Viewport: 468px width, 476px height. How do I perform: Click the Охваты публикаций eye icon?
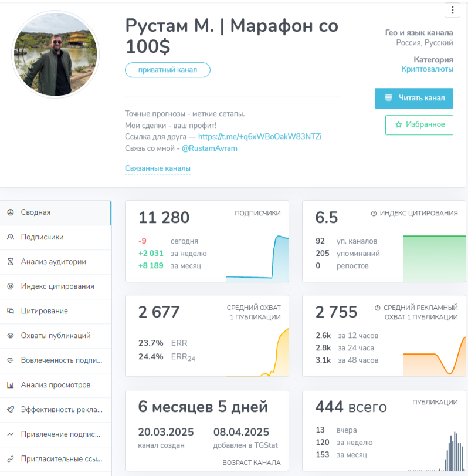pyautogui.click(x=11, y=336)
